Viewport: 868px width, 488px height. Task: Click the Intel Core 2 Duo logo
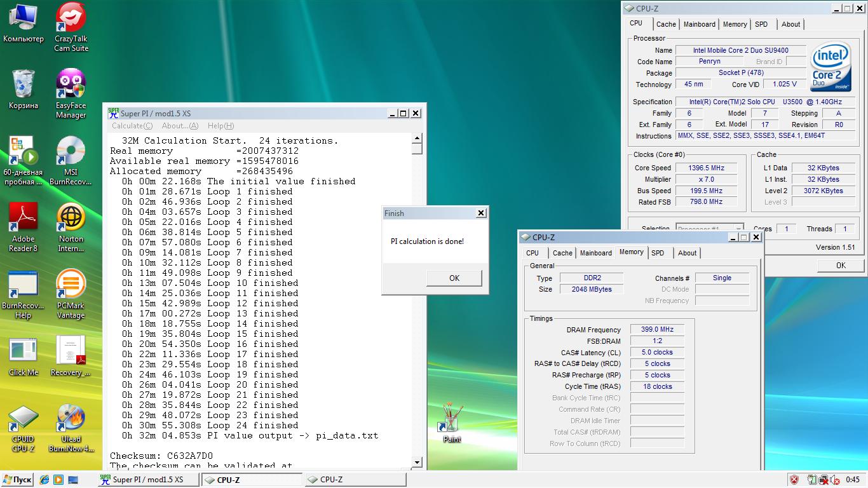(x=831, y=67)
